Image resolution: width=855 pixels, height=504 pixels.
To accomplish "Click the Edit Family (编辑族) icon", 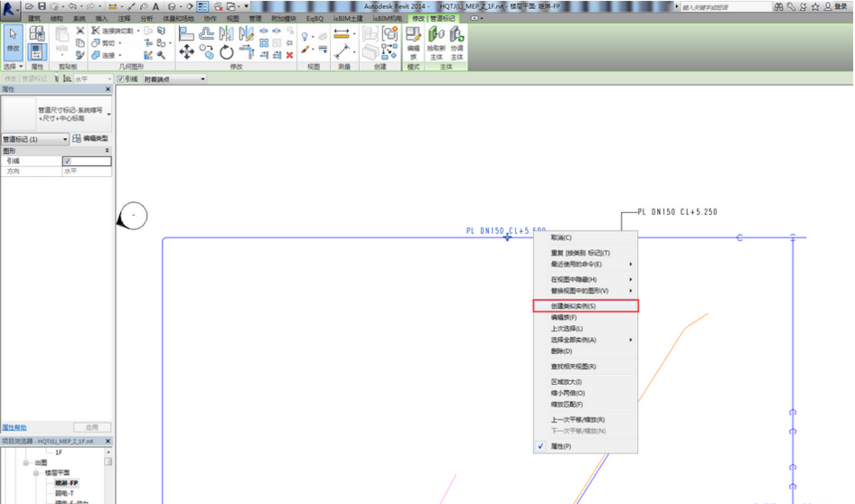I will pyautogui.click(x=413, y=41).
